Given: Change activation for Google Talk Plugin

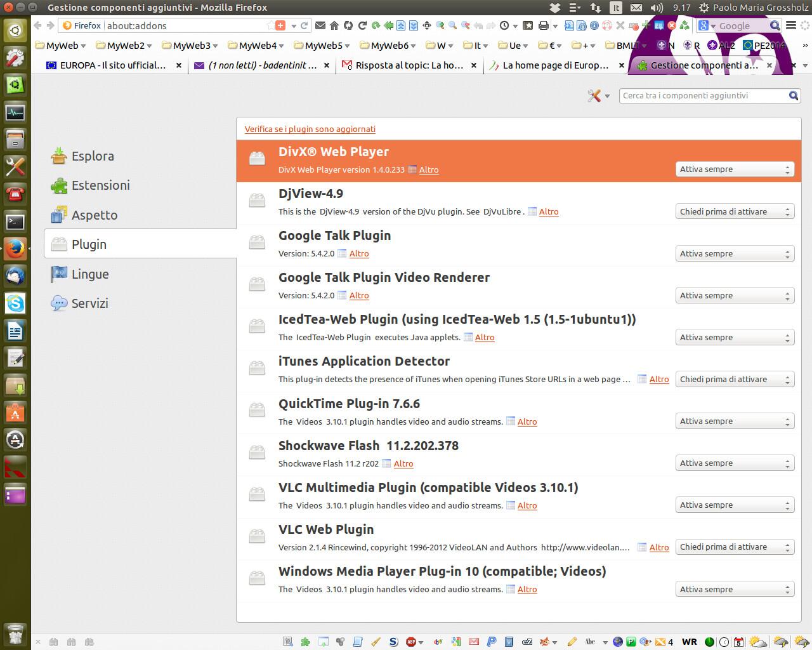Looking at the screenshot, I should click(735, 253).
